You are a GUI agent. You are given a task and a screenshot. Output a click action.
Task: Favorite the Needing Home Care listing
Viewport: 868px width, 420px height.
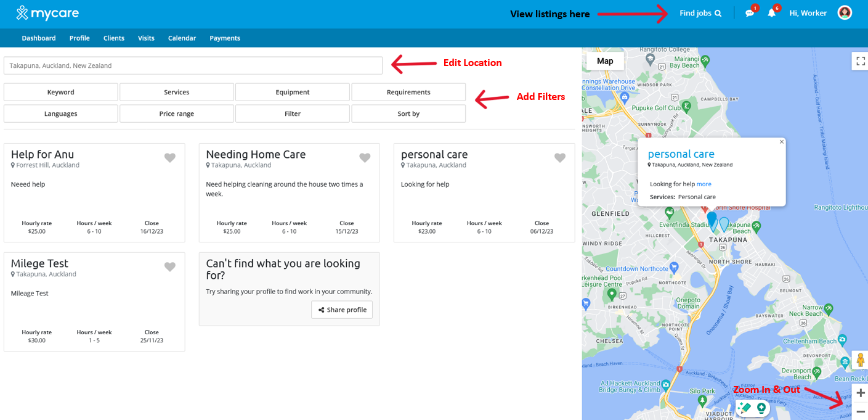[365, 158]
